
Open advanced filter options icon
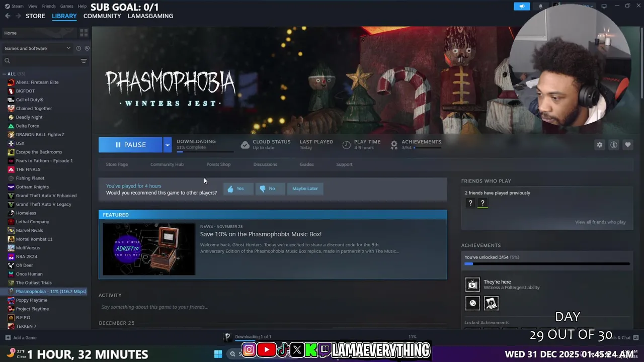point(84,61)
